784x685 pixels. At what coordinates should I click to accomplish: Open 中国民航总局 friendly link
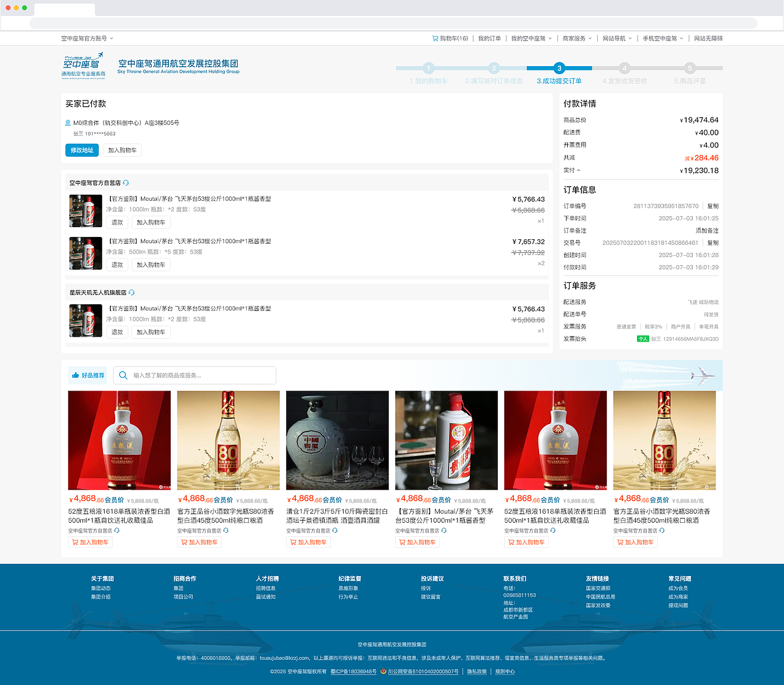(x=601, y=597)
